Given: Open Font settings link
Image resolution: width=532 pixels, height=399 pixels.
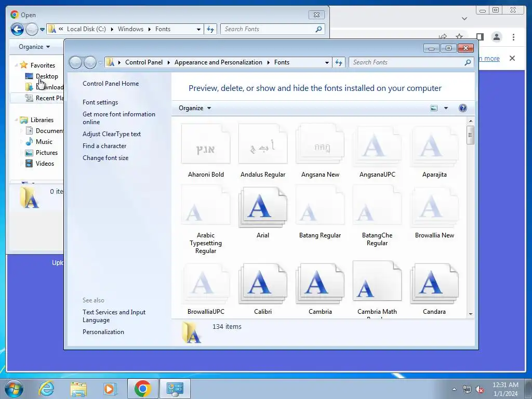Looking at the screenshot, I should 100,102.
